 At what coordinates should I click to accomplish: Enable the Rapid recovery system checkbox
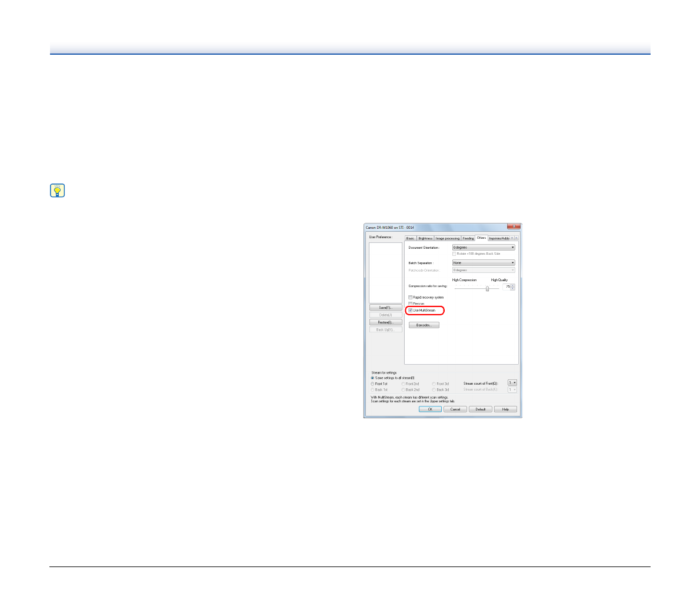[411, 298]
